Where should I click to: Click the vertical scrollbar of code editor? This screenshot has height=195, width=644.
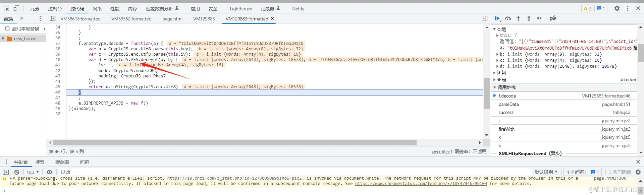click(x=487, y=93)
